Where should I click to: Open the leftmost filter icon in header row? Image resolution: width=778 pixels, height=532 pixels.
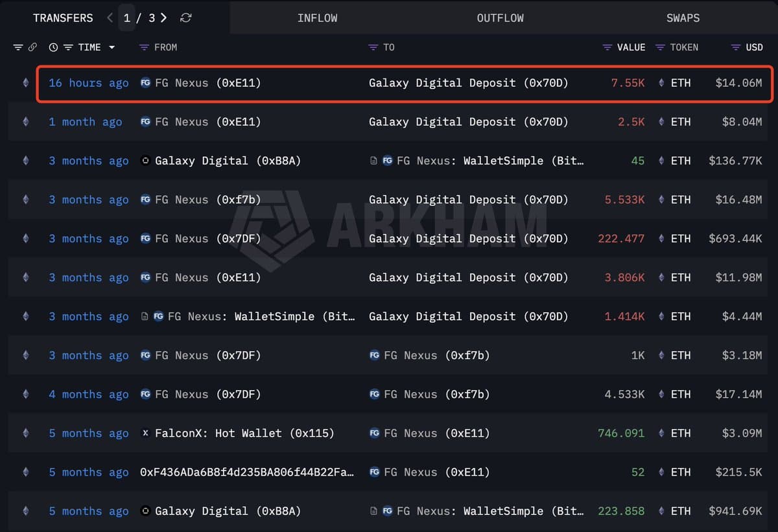coord(18,47)
